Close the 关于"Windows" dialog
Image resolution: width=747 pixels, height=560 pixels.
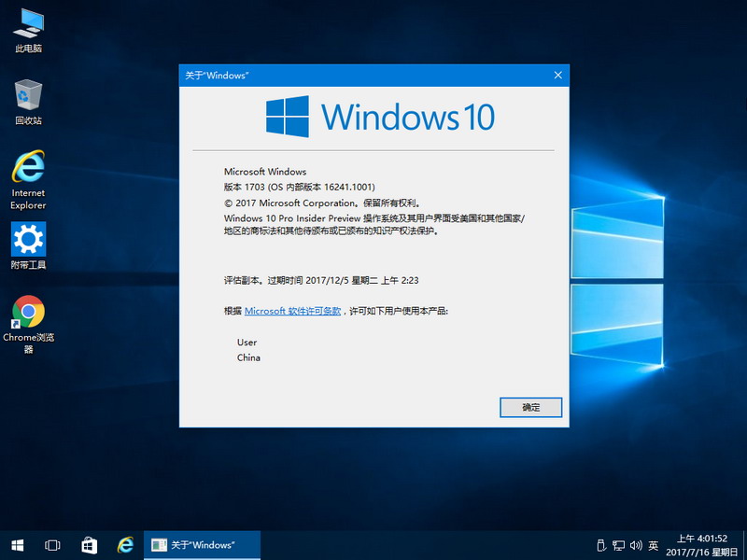pyautogui.click(x=557, y=76)
